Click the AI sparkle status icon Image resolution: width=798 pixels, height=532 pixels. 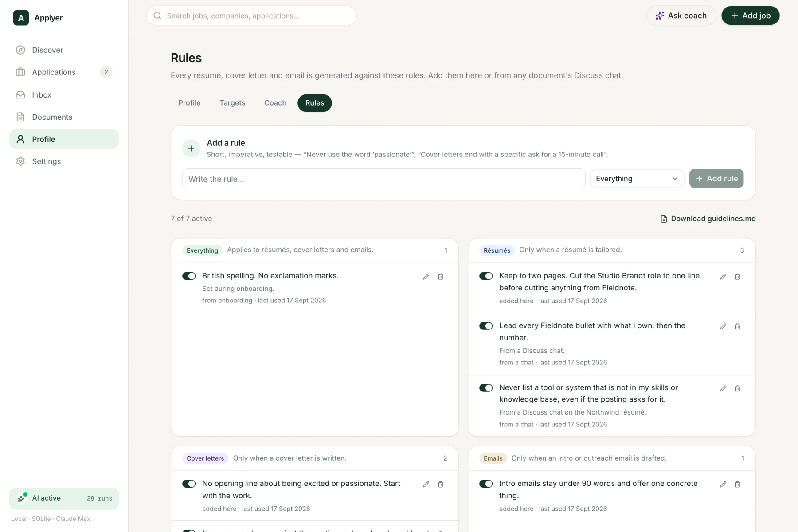21,498
